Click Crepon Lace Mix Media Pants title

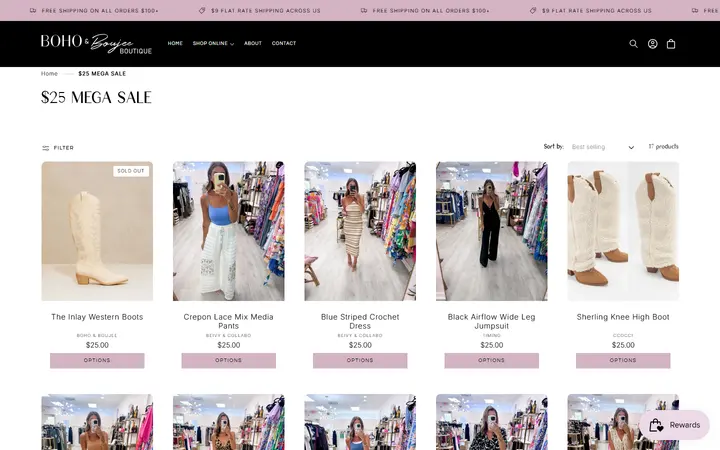(229, 321)
